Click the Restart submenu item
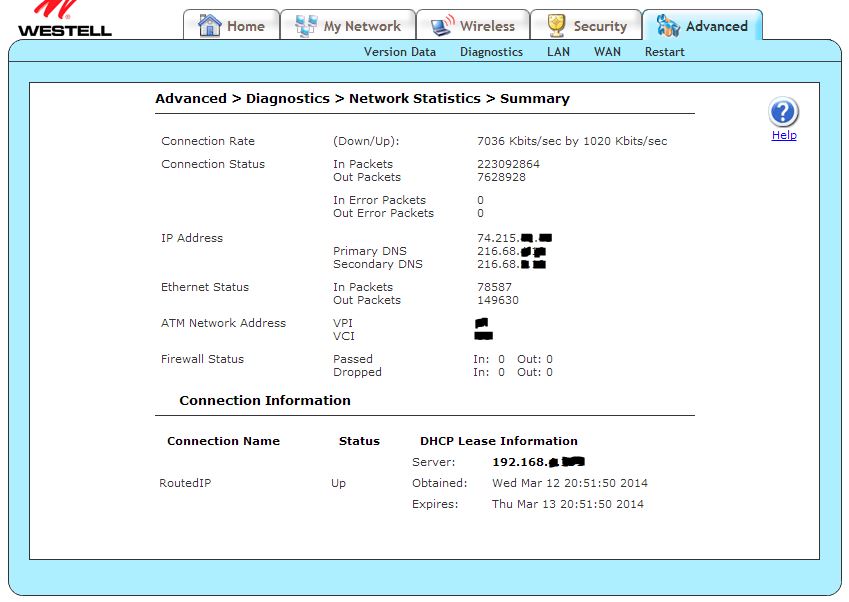The image size is (849, 602). pos(664,52)
